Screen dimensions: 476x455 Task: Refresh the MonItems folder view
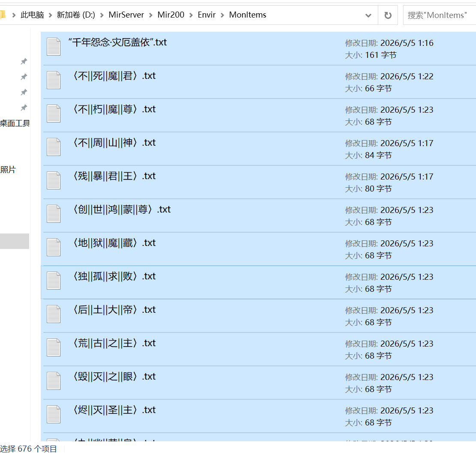(x=388, y=15)
